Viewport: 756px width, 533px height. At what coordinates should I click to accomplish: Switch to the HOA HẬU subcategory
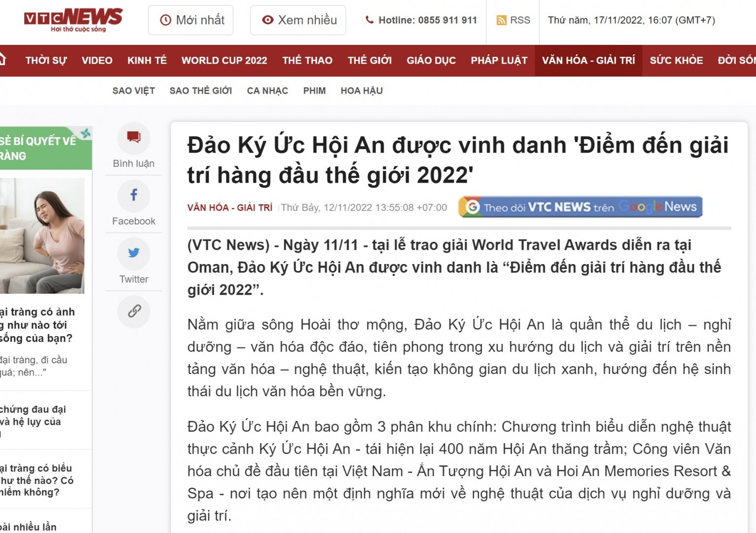361,91
